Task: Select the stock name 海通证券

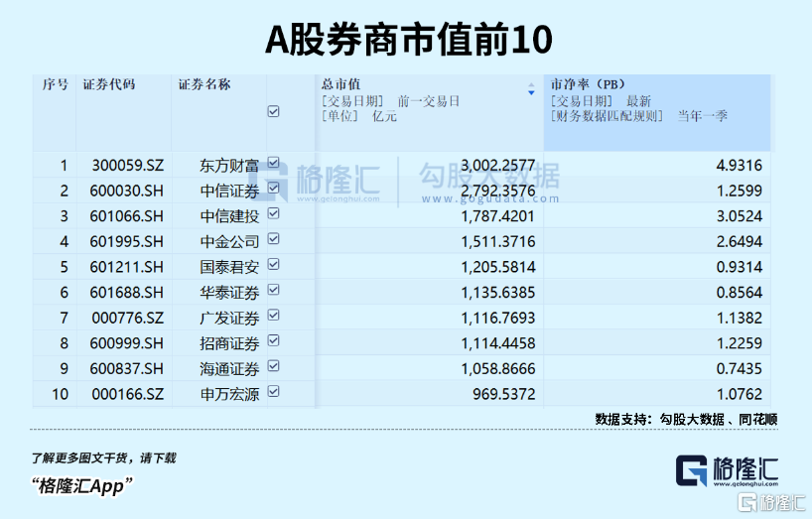Action: coord(229,369)
